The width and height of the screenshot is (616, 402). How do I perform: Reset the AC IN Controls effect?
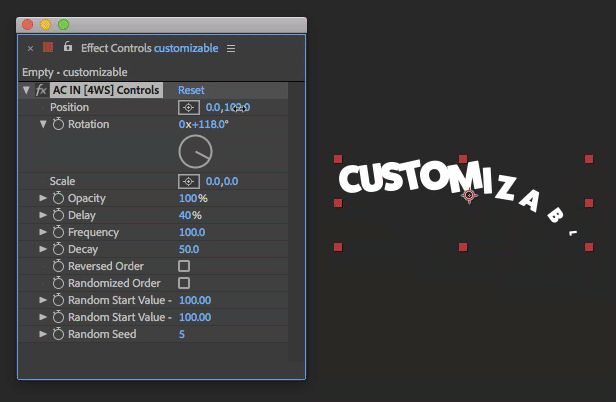pyautogui.click(x=191, y=90)
